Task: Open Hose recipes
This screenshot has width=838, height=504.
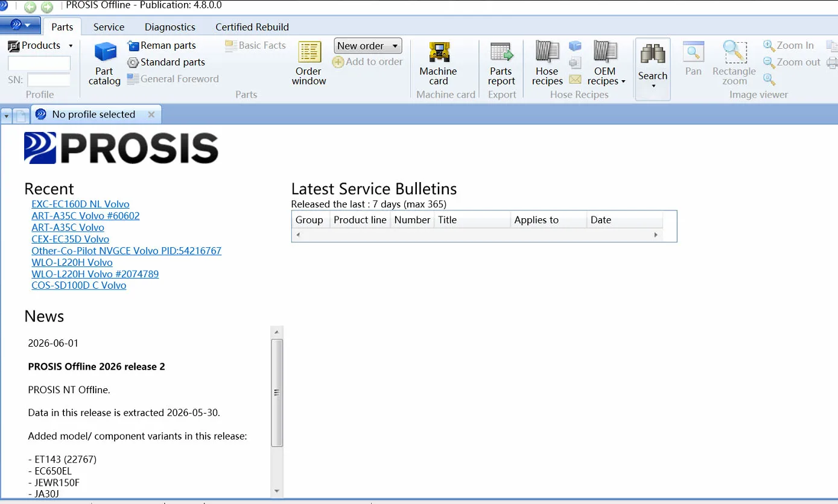Action: [548, 64]
